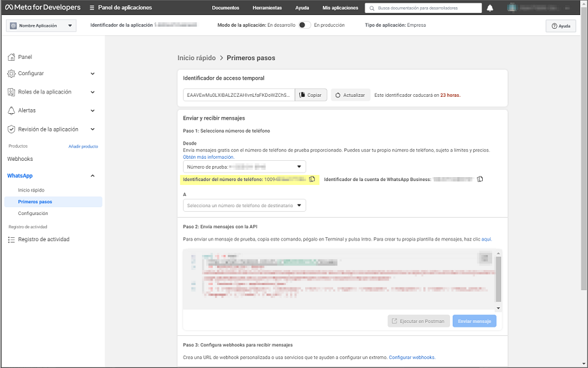Click the Ayuda help button
588x368 pixels.
click(561, 26)
